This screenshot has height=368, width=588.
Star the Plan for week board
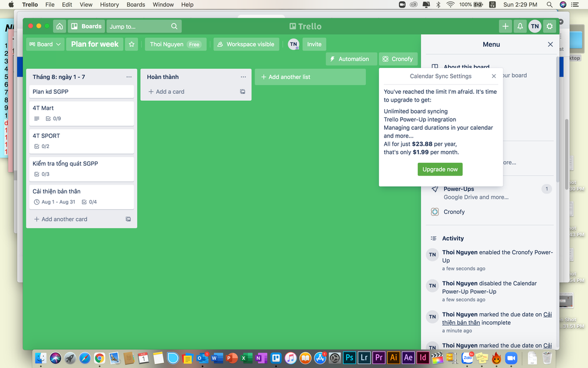click(131, 44)
